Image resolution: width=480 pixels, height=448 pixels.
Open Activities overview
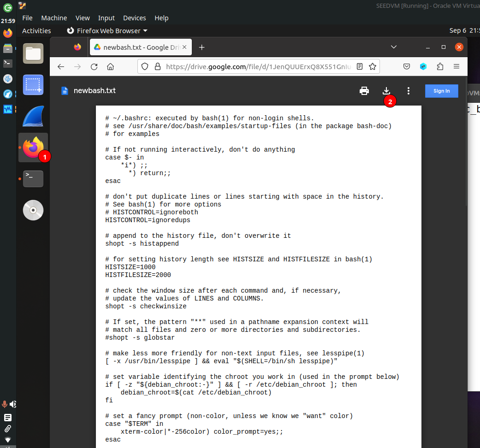point(36,31)
